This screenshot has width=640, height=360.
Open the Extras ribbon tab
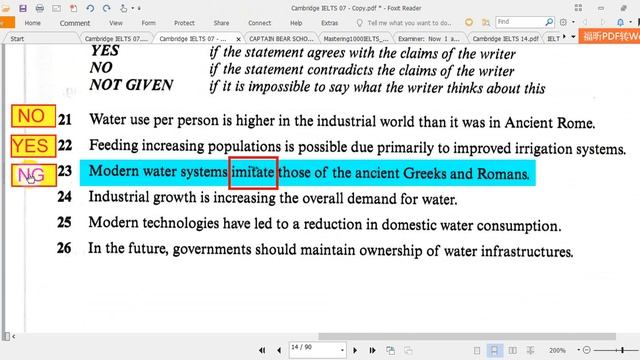329,23
